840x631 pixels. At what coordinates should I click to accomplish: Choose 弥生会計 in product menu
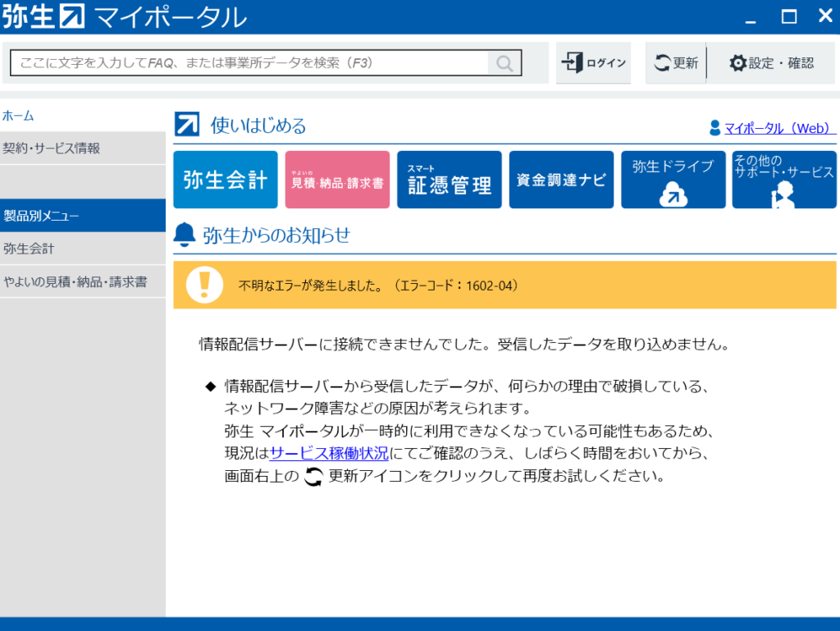29,249
